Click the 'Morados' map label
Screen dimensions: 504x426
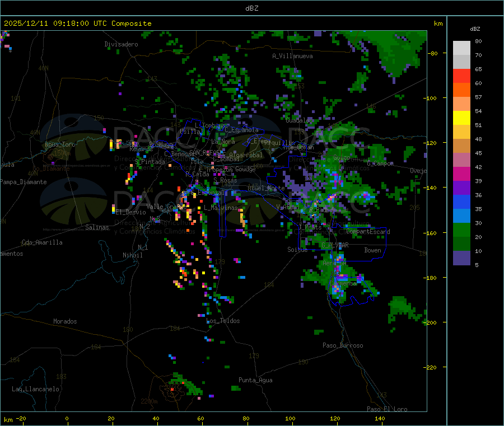65,321
